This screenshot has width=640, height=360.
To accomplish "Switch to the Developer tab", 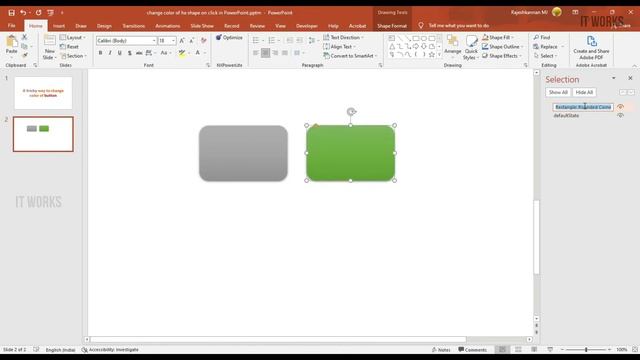I will (x=307, y=26).
